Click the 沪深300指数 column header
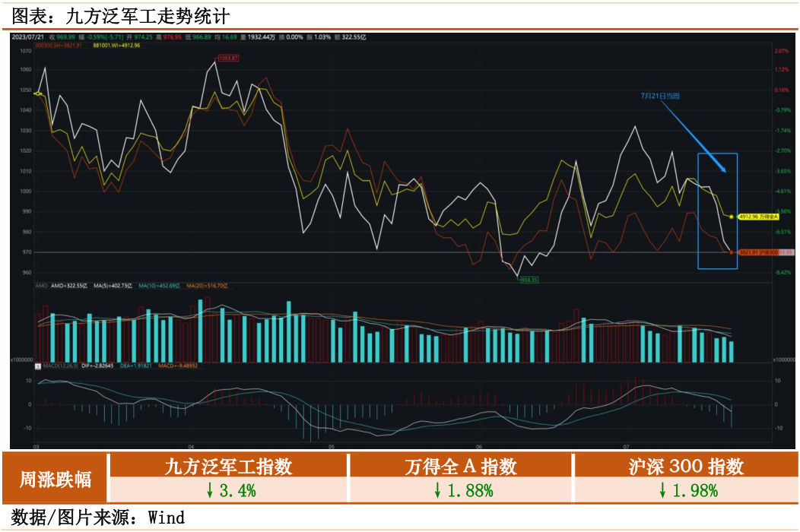The height and width of the screenshot is (532, 800). [x=685, y=467]
